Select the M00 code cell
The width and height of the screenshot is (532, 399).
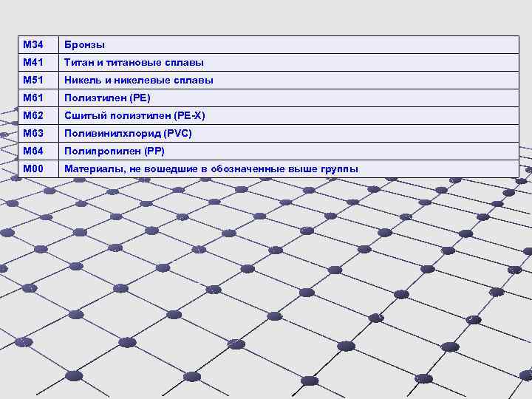38,168
